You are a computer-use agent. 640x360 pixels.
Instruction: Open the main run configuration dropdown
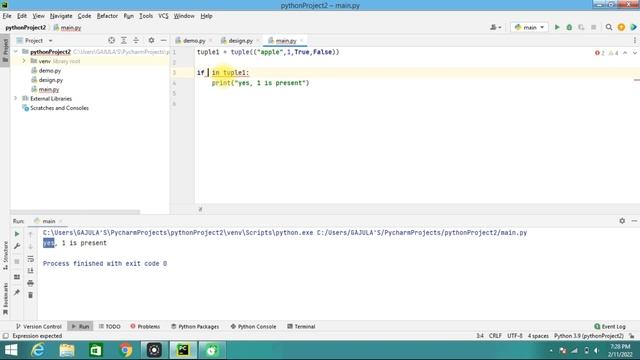[529, 27]
